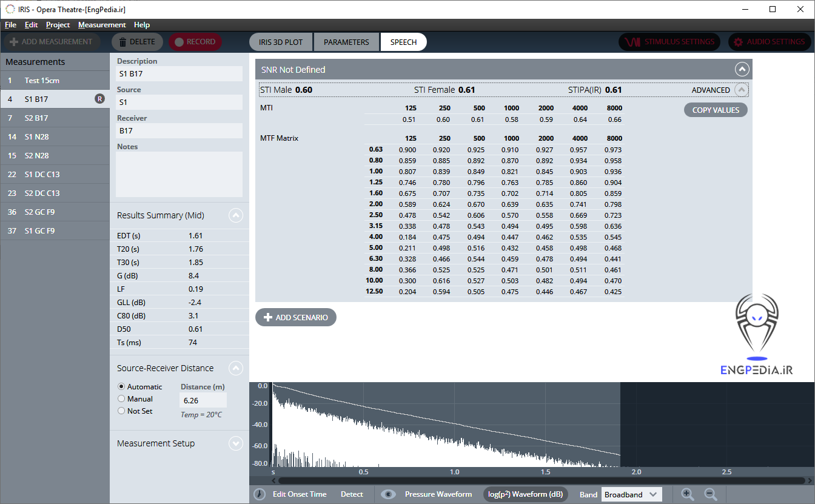
Task: Click the R badge on S1 B17
Action: tap(99, 99)
